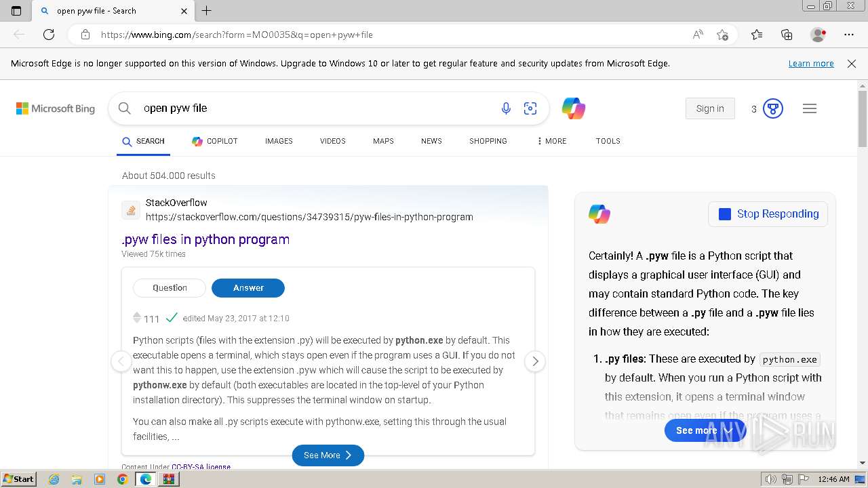Image resolution: width=868 pixels, height=488 pixels.
Task: Go back to the previous page
Action: click(19, 35)
